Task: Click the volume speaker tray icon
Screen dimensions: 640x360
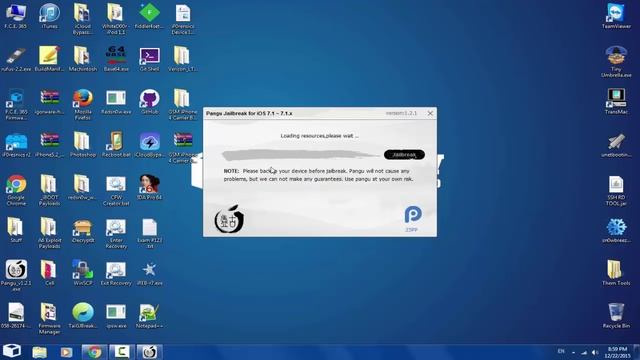Action: click(595, 352)
